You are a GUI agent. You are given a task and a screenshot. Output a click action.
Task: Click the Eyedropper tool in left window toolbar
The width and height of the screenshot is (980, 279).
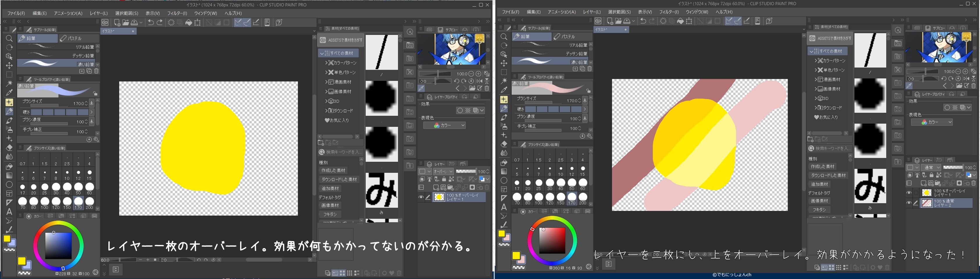click(9, 93)
